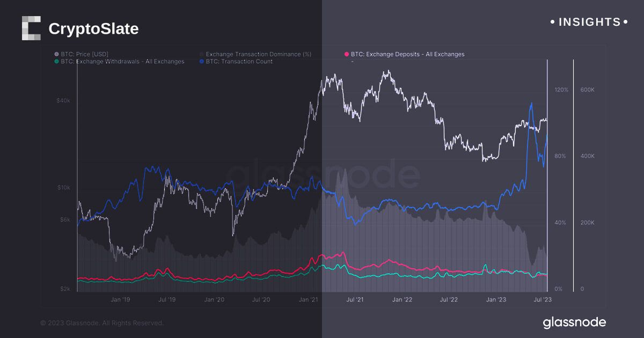Toggle BTC: Transaction Count series label

[x=239, y=62]
